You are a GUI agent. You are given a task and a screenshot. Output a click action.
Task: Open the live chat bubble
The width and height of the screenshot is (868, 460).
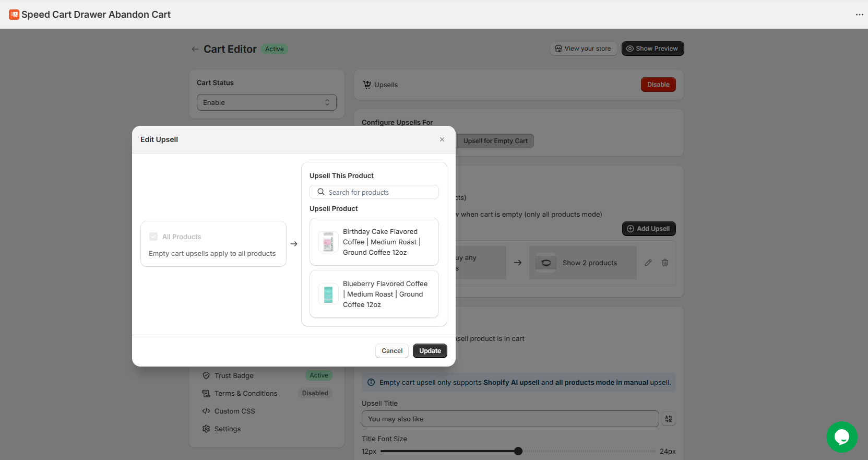click(841, 437)
